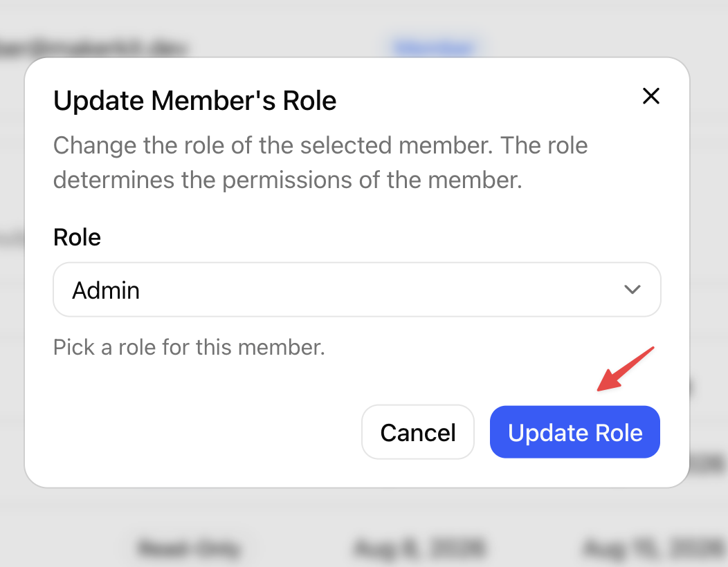Image resolution: width=728 pixels, height=567 pixels.
Task: Click the 'determines the permissions' description line
Action: click(x=288, y=180)
